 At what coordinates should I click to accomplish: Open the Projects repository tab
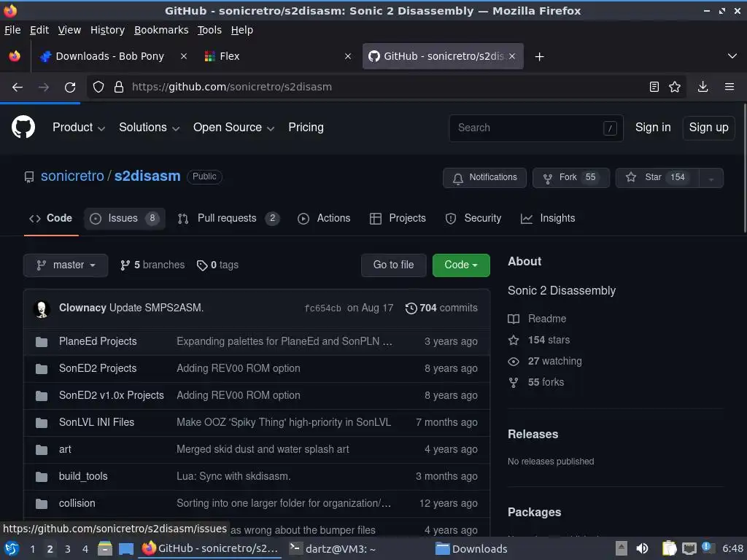pyautogui.click(x=398, y=219)
